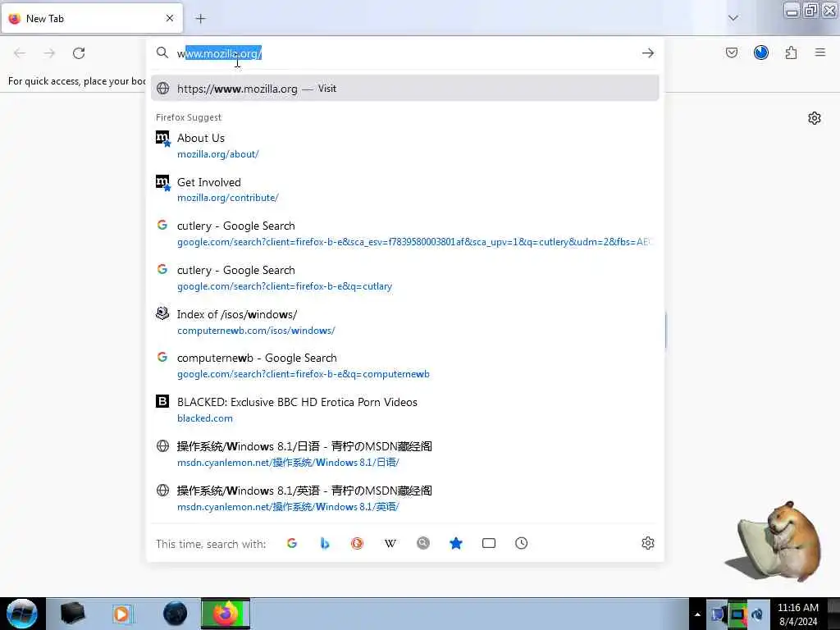Open the List all tabs chevron
This screenshot has width=840, height=630.
coord(733,18)
